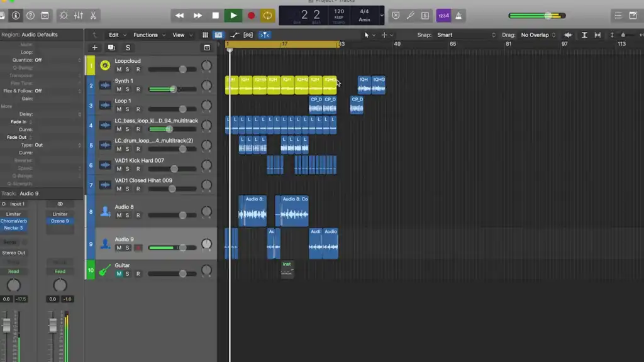The image size is (644, 362).
Task: Switch to grid view button
Action: [205, 35]
